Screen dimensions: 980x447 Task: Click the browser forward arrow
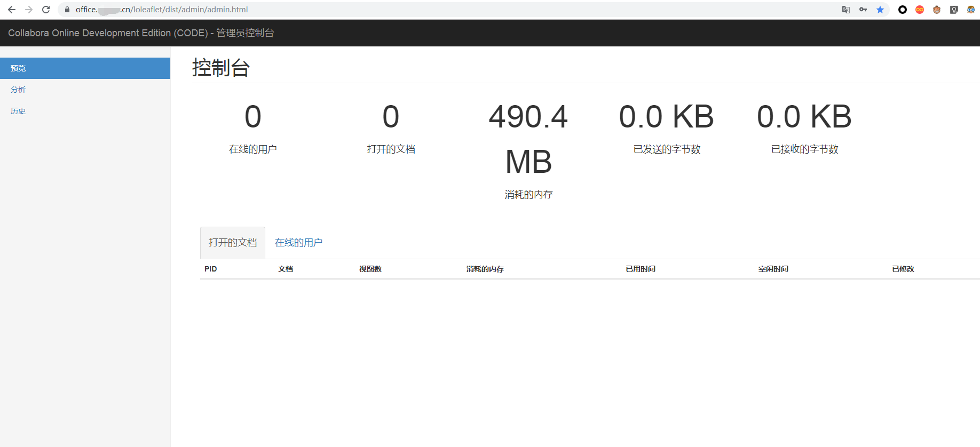[x=29, y=10]
